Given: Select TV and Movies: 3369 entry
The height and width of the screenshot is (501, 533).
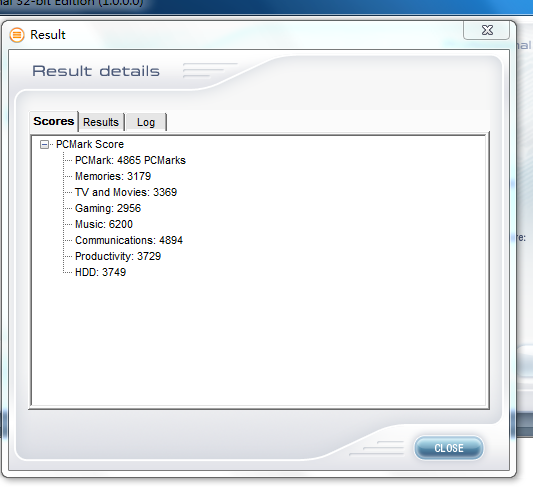Looking at the screenshot, I should 126,192.
